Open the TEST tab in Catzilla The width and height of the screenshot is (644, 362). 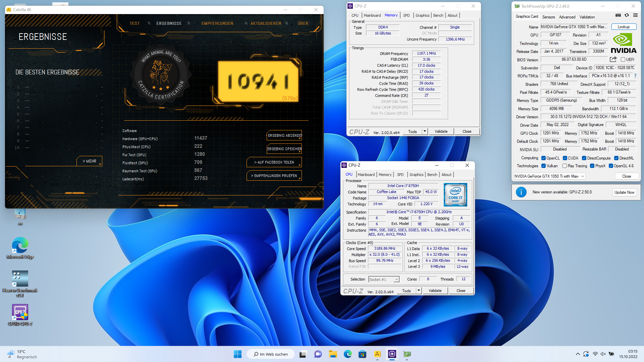pos(135,23)
